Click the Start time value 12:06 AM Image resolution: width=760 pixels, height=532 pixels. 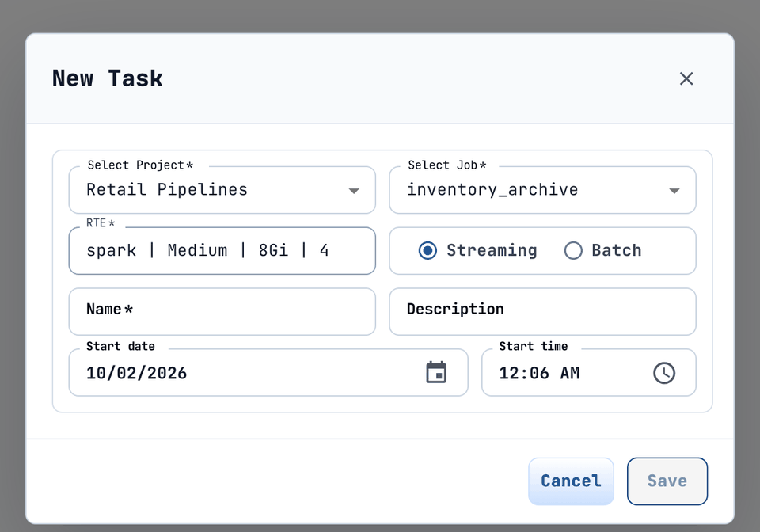pos(539,373)
